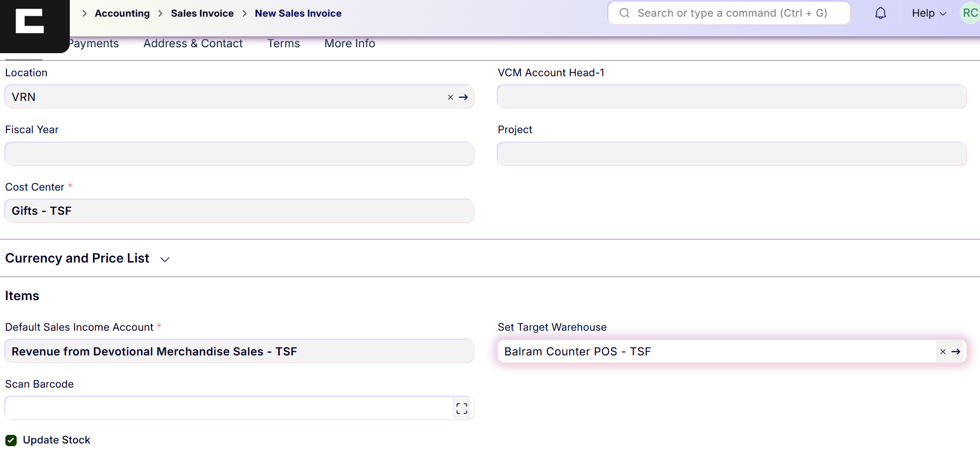
Task: Open the Cost Center dropdown field
Action: (239, 211)
